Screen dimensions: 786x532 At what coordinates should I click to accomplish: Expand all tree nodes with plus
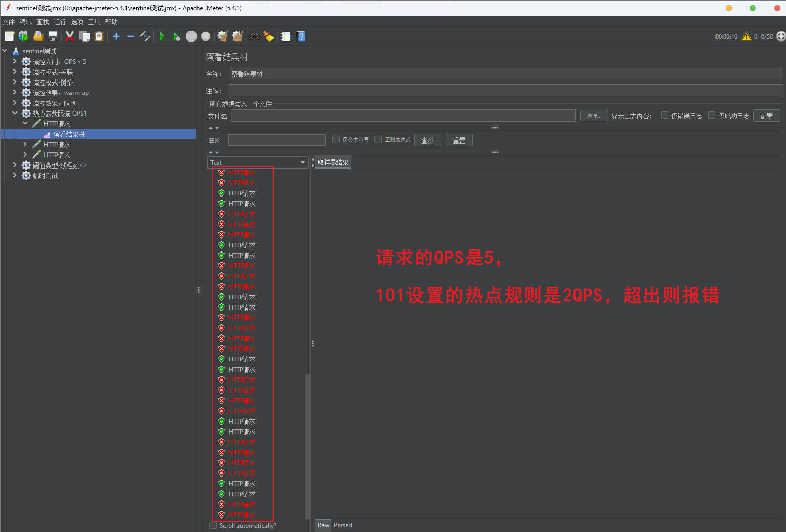[116, 36]
